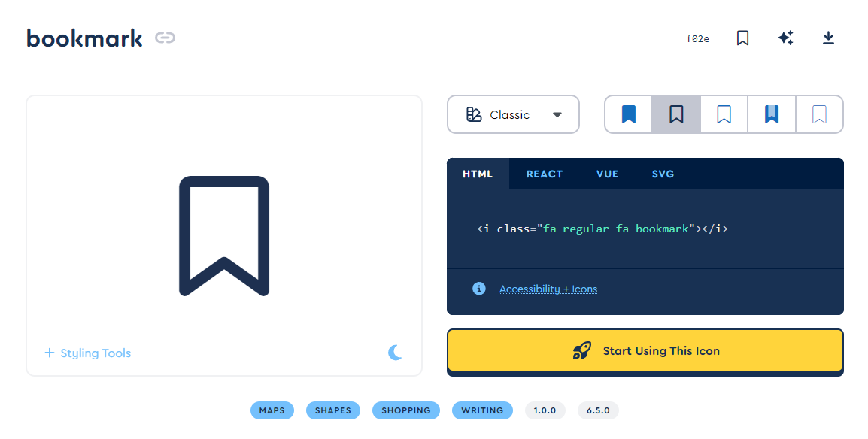Select the solid bookmark style

(x=628, y=114)
